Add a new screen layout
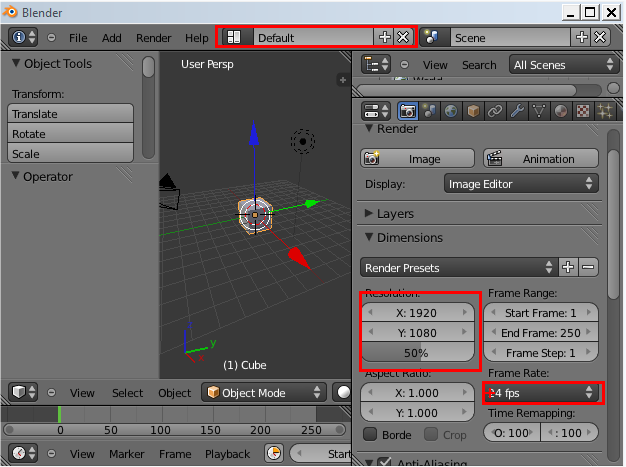The height and width of the screenshot is (467, 626). click(384, 38)
